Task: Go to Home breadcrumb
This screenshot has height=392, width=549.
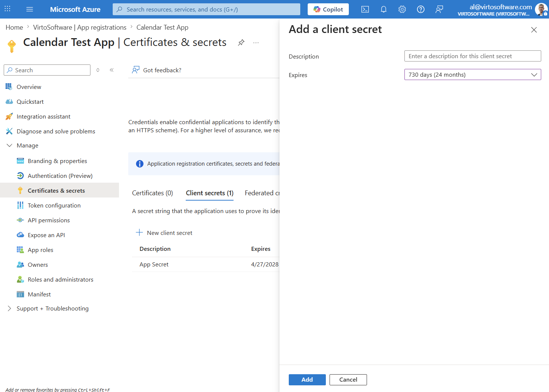Action: (x=14, y=27)
